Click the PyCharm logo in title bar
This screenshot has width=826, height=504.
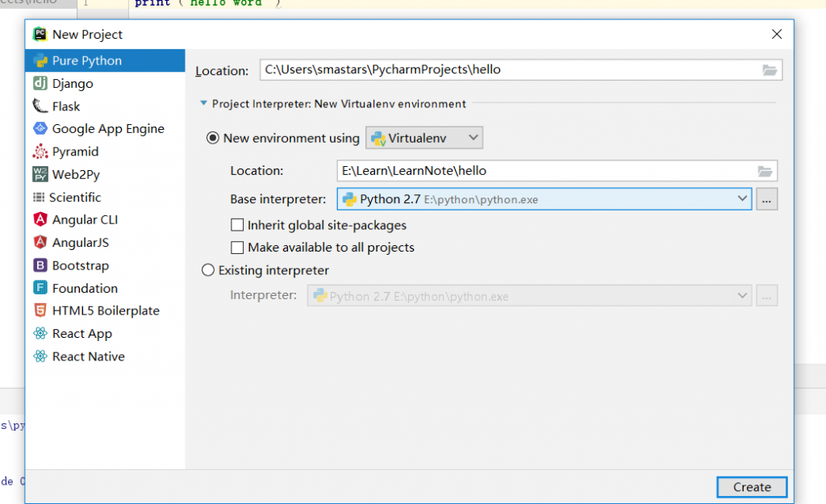pos(40,34)
